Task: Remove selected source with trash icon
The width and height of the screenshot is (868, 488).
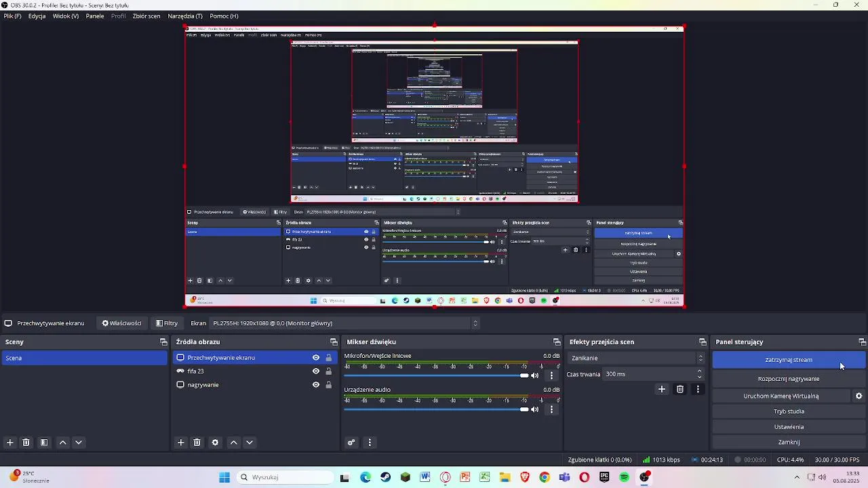Action: pos(197,443)
